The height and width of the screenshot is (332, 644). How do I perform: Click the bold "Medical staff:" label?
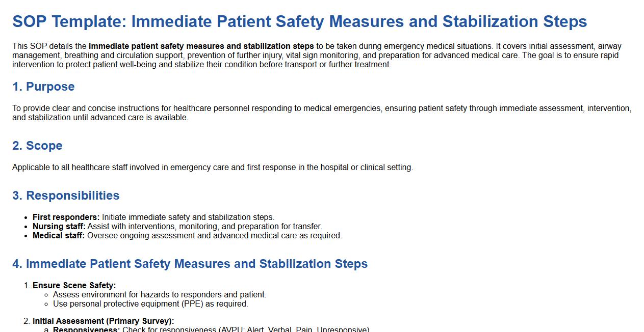pyautogui.click(x=59, y=236)
